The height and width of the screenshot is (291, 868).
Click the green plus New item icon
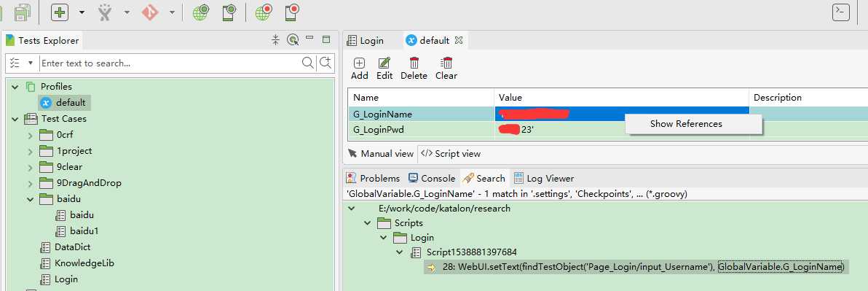pos(59,12)
